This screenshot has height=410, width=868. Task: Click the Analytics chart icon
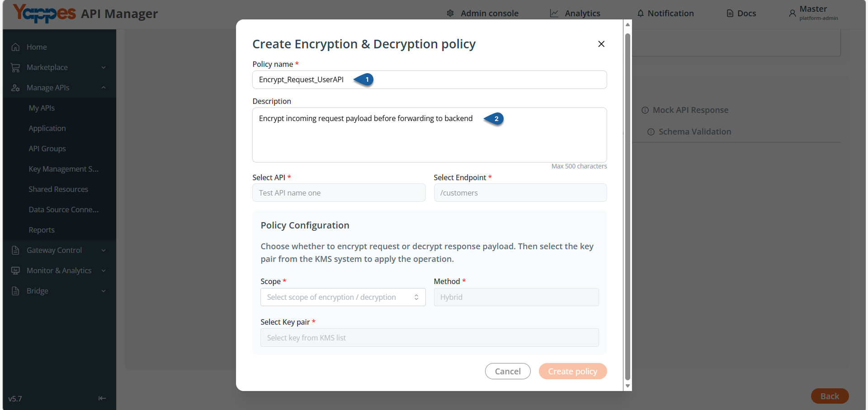[x=554, y=14]
